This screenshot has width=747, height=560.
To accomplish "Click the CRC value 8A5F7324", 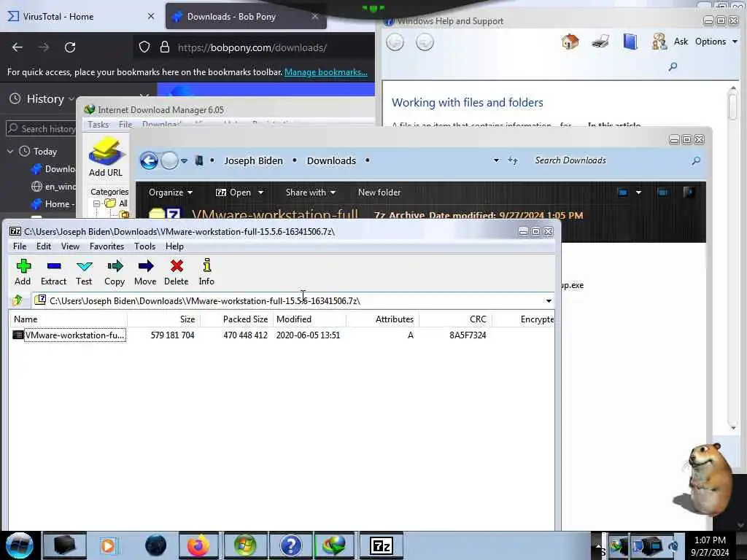I will click(x=468, y=335).
